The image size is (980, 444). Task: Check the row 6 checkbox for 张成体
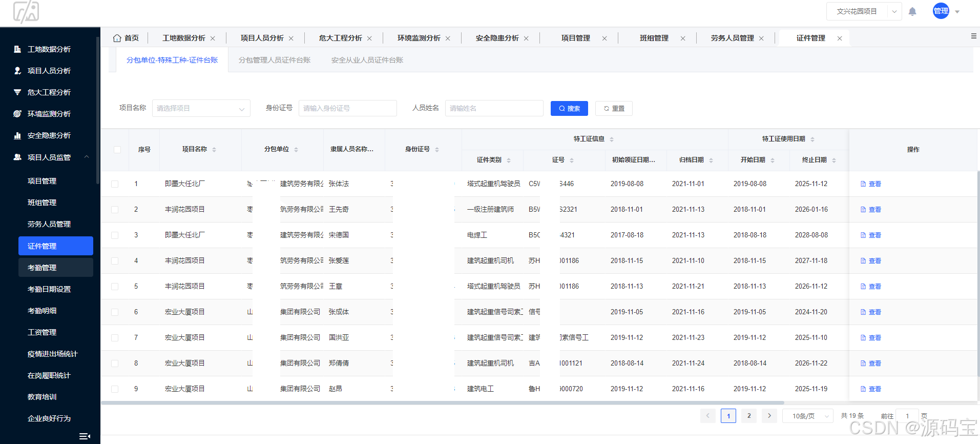115,312
